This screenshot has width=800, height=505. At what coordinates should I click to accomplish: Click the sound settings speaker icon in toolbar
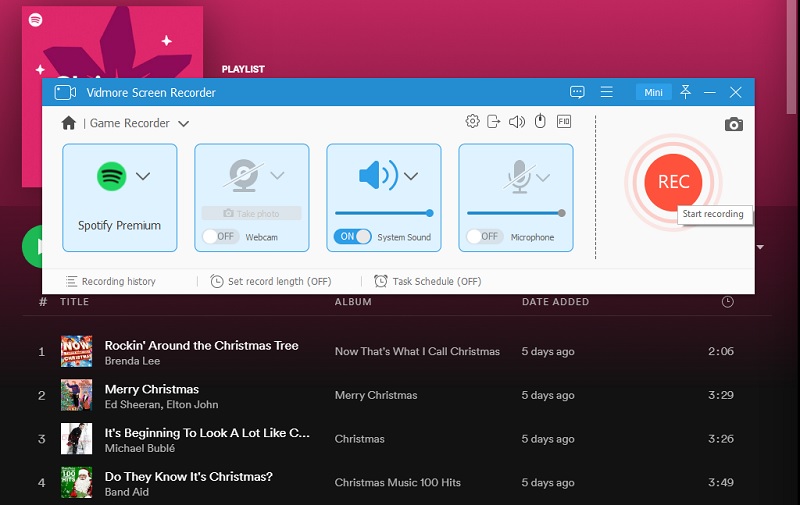[x=516, y=121]
